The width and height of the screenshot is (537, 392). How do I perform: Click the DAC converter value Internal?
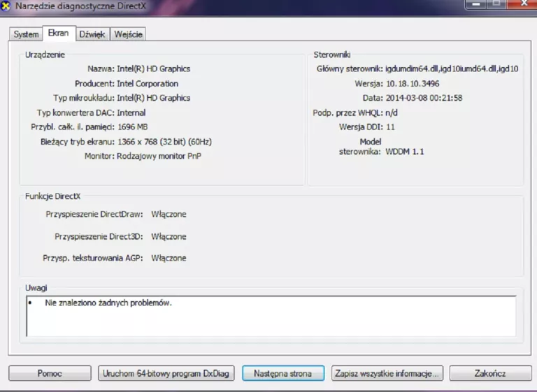[x=131, y=112]
